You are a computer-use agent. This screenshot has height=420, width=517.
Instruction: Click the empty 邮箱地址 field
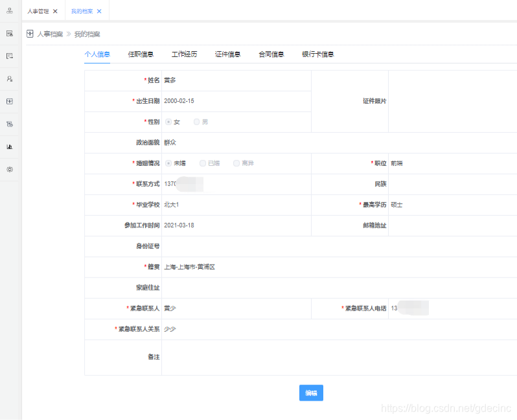453,226
